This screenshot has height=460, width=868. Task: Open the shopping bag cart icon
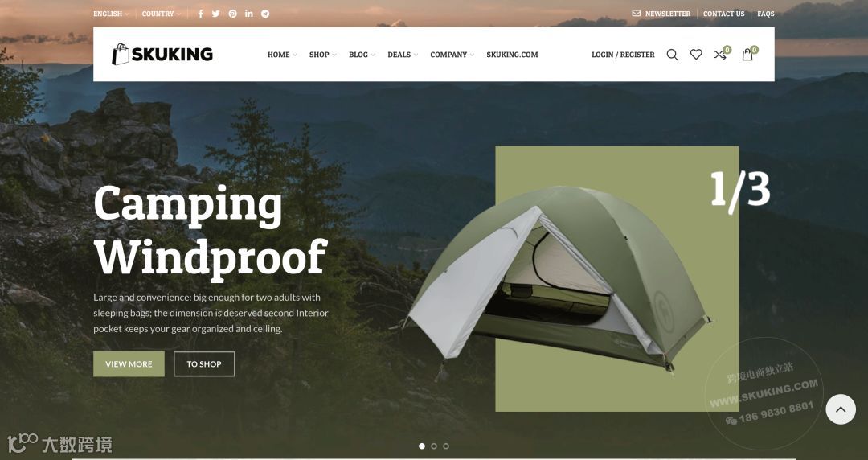tap(749, 53)
